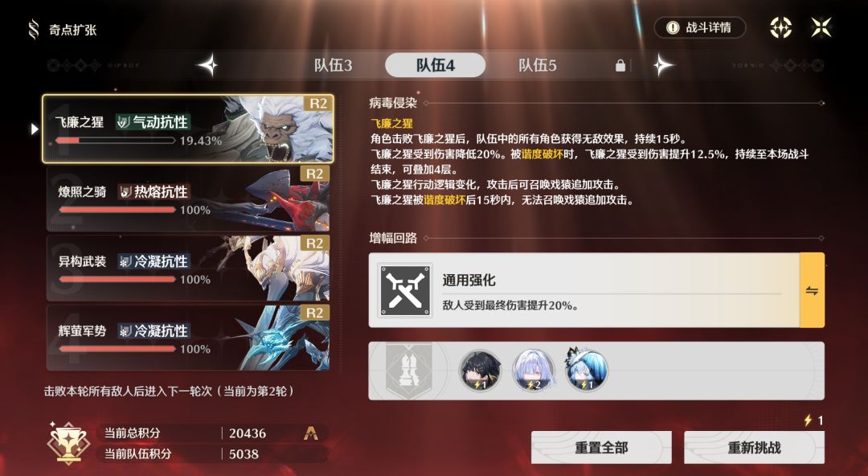Viewport: 868px width, 476px height.
Task: Click the dark-haired character portrait
Action: point(480,370)
